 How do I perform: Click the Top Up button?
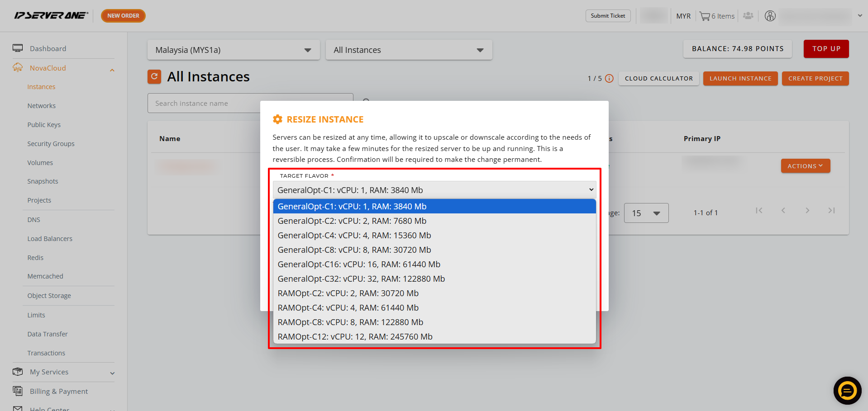pos(826,49)
